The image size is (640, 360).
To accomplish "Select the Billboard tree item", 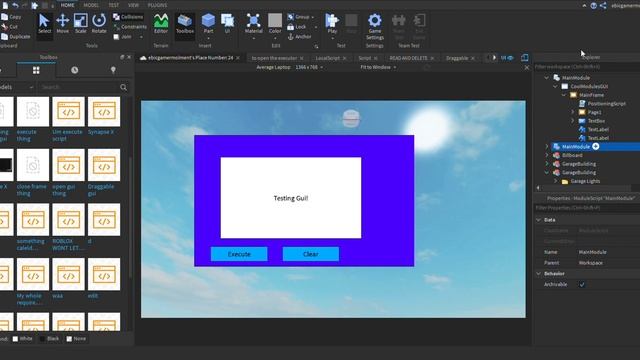I will click(572, 155).
